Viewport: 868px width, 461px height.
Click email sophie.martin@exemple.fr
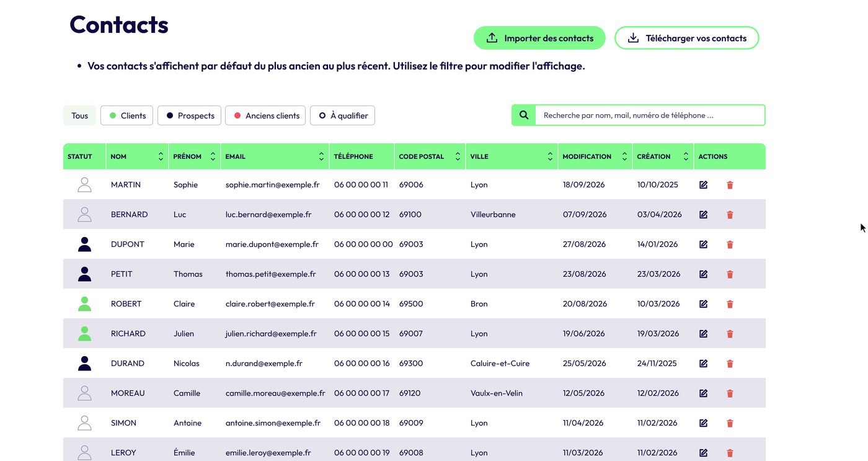point(272,185)
